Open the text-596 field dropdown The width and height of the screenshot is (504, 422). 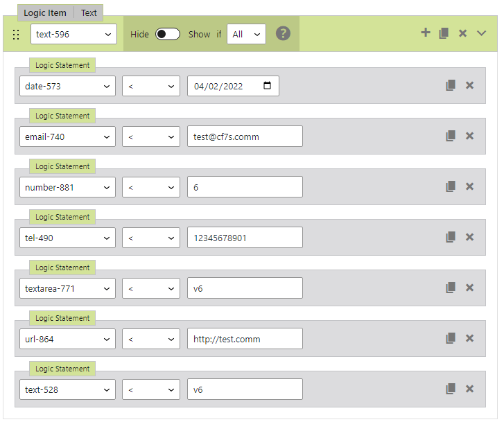point(73,34)
